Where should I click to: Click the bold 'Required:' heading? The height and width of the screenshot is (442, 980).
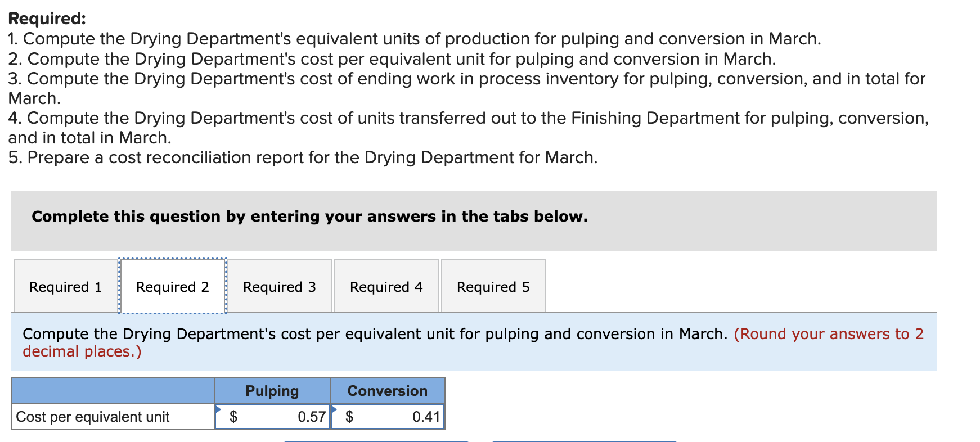(47, 19)
